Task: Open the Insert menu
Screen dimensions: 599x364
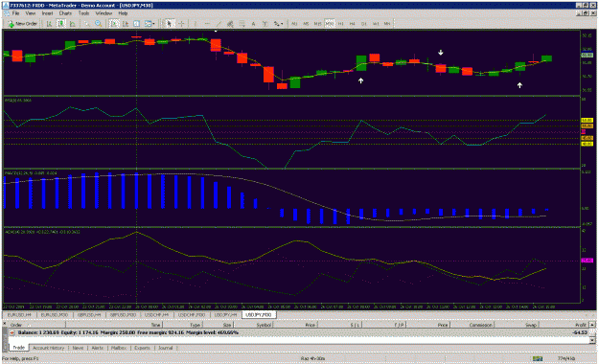Action: tap(47, 13)
